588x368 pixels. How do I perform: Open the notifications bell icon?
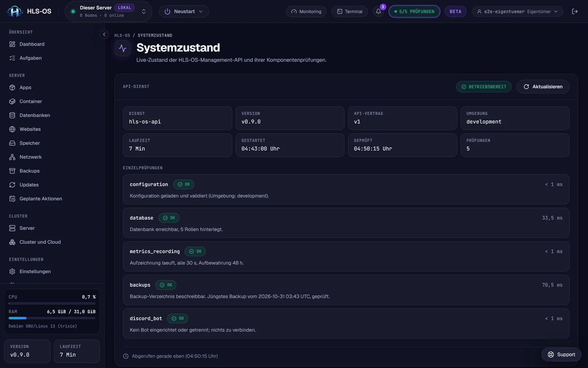pos(379,11)
